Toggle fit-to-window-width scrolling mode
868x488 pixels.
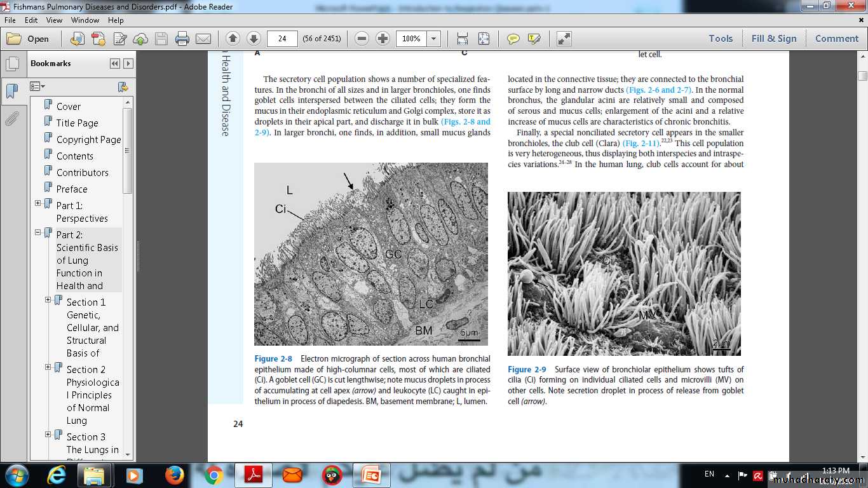pyautogui.click(x=463, y=39)
